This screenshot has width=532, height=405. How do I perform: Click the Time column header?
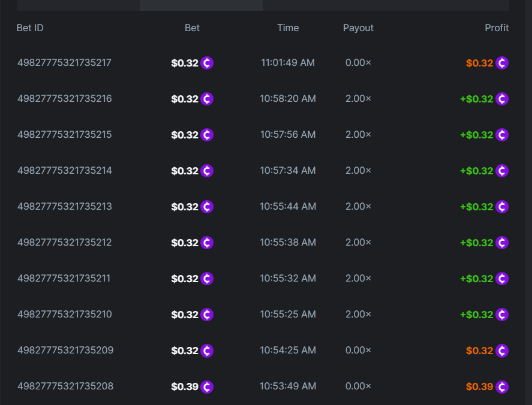point(288,28)
